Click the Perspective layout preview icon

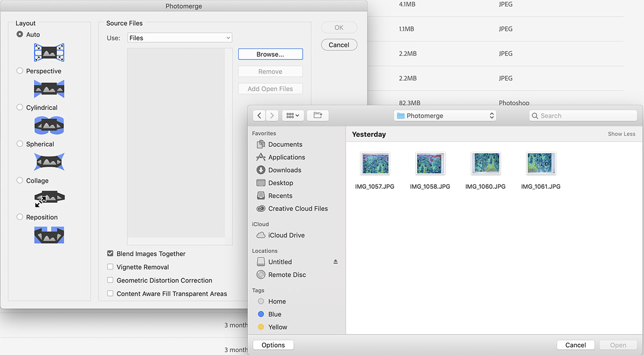(x=49, y=89)
